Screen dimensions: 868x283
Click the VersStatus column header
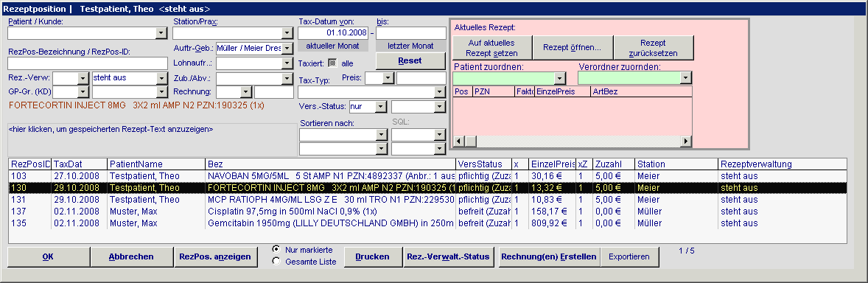(x=484, y=164)
